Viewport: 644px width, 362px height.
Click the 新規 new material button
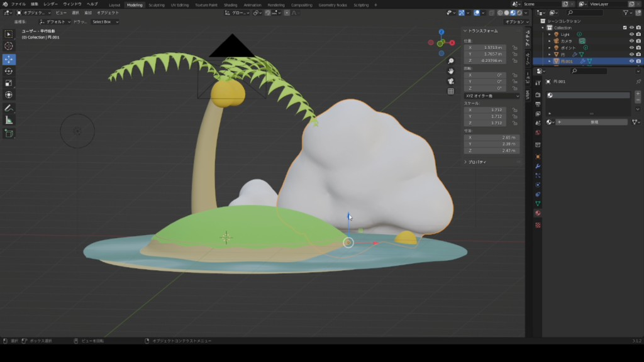coord(592,121)
